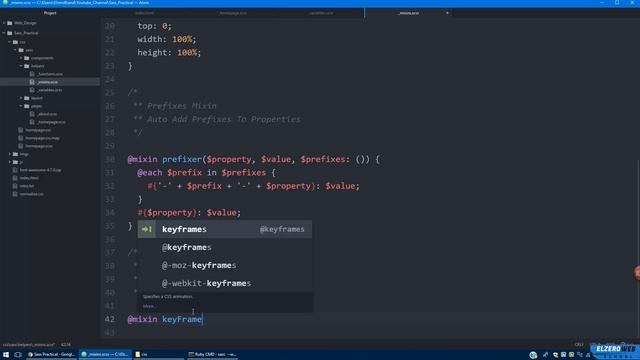Close the _mixins.scss tab
The height and width of the screenshot is (360, 640).
447,13
